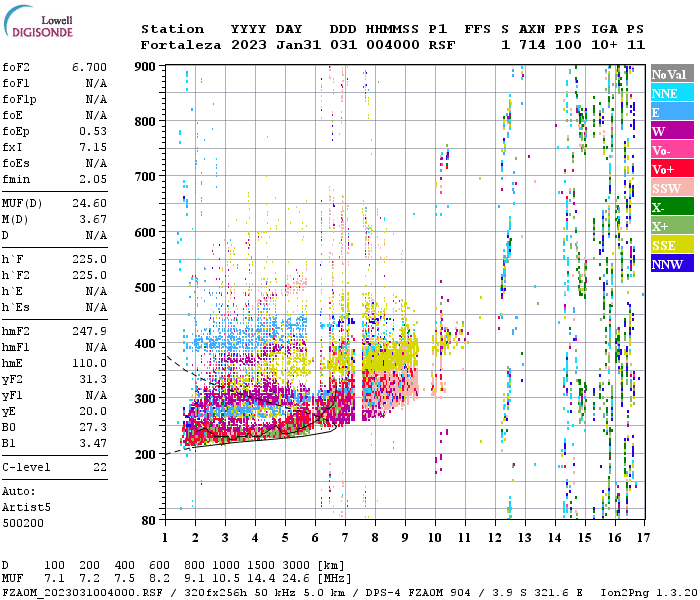Click the C-level value 22
The height and width of the screenshot is (600, 700).
coord(100,467)
